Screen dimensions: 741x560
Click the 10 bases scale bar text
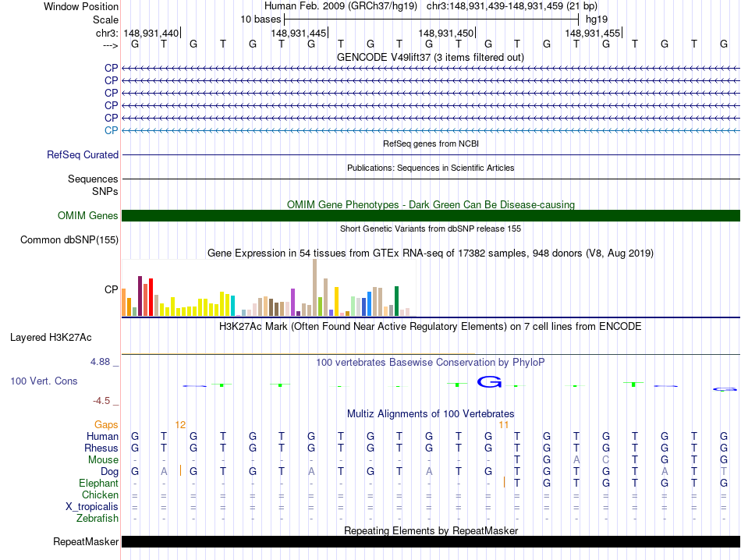coord(261,19)
